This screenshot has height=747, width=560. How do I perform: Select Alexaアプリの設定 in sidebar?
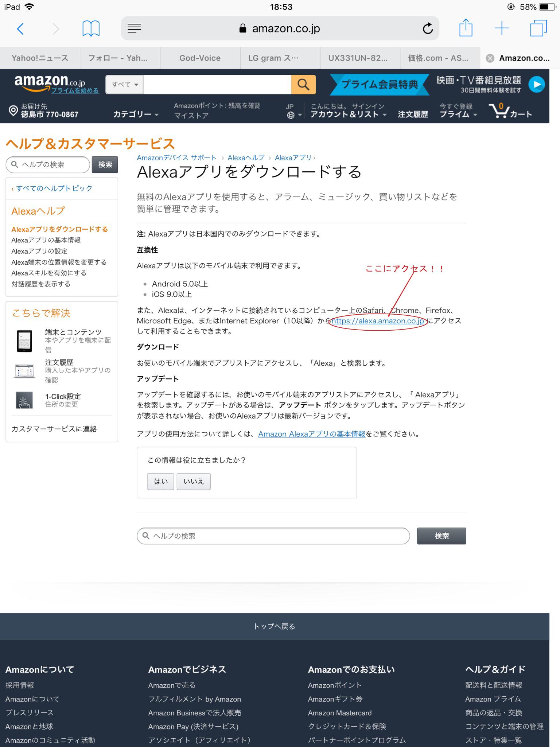pyautogui.click(x=39, y=251)
